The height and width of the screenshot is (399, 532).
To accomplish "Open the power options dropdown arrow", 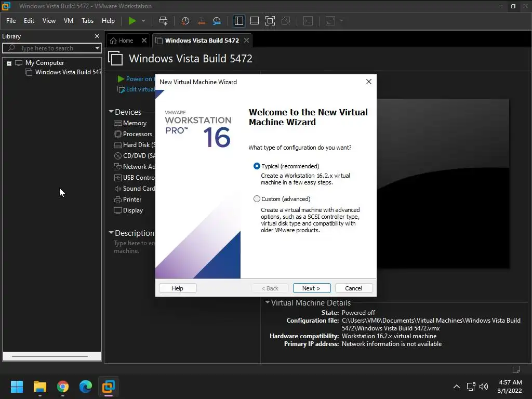I will pos(143,21).
